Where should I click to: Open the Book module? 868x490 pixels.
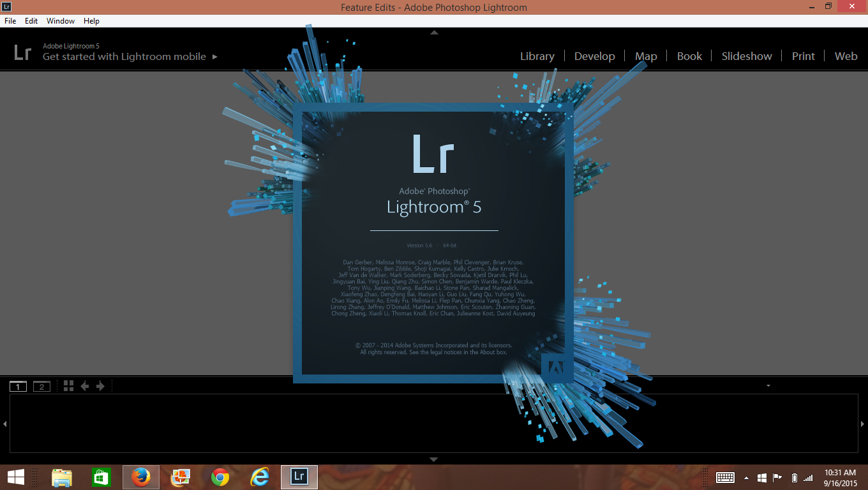coord(689,56)
